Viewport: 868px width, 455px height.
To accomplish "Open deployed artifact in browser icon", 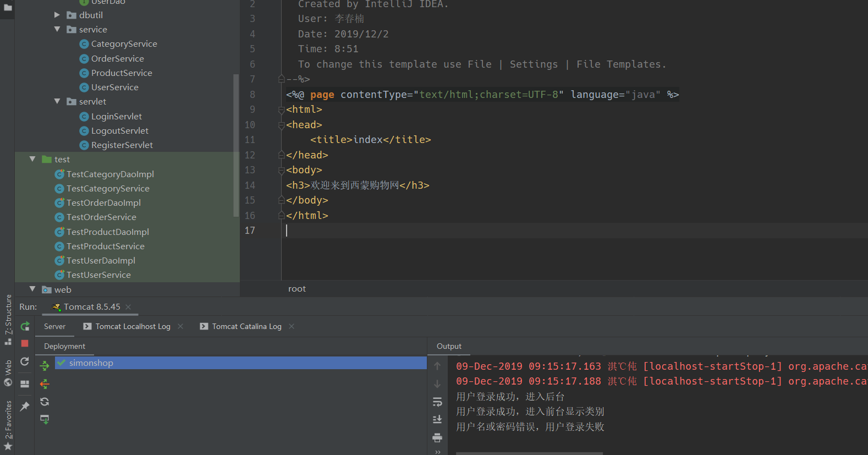I will point(45,419).
